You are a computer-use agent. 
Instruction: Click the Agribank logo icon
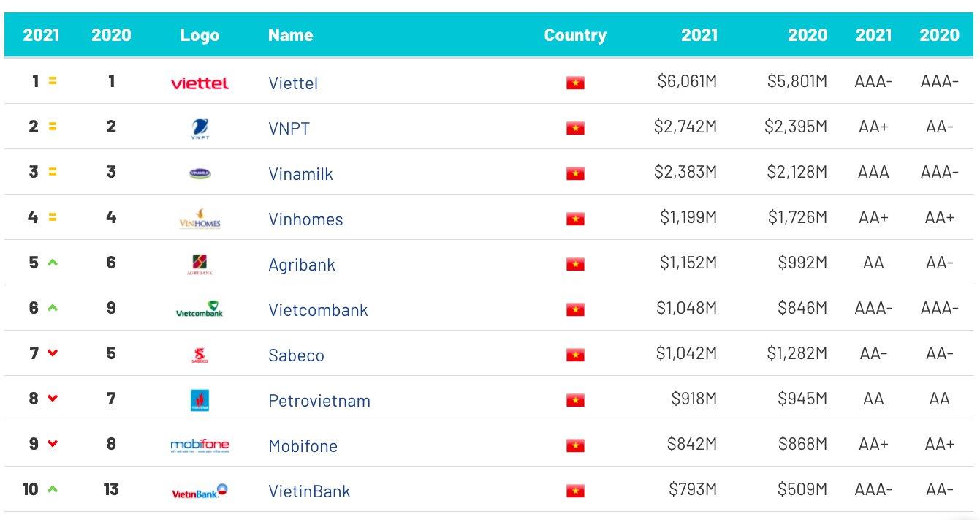click(x=200, y=264)
